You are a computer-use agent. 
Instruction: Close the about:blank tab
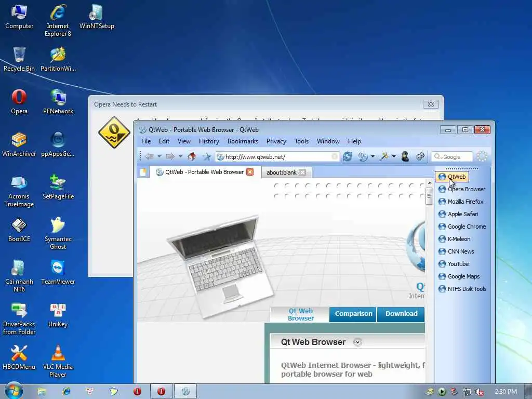[303, 172]
